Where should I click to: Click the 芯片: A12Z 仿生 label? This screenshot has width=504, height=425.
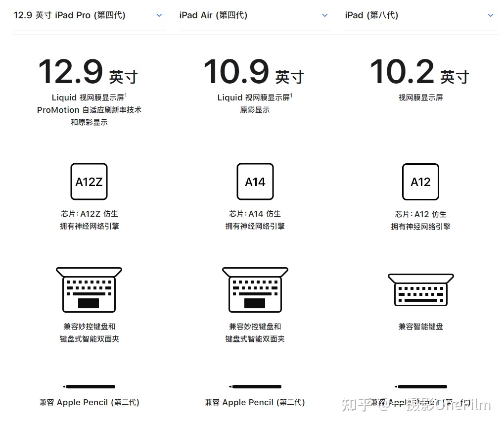click(x=90, y=214)
